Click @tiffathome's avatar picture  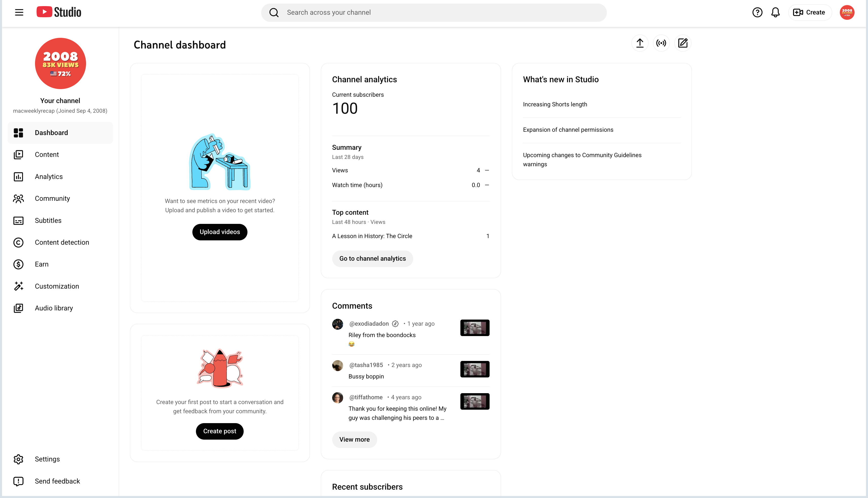coord(338,398)
